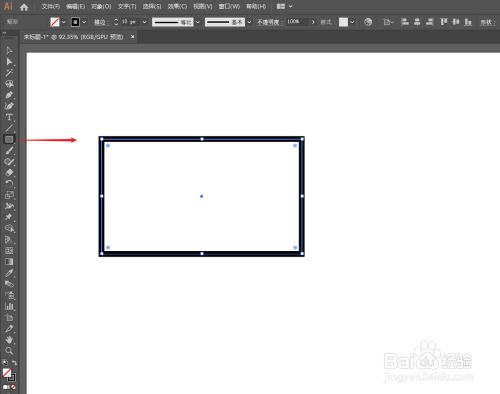
Task: Click the Home icon in top bar
Action: 24,7
